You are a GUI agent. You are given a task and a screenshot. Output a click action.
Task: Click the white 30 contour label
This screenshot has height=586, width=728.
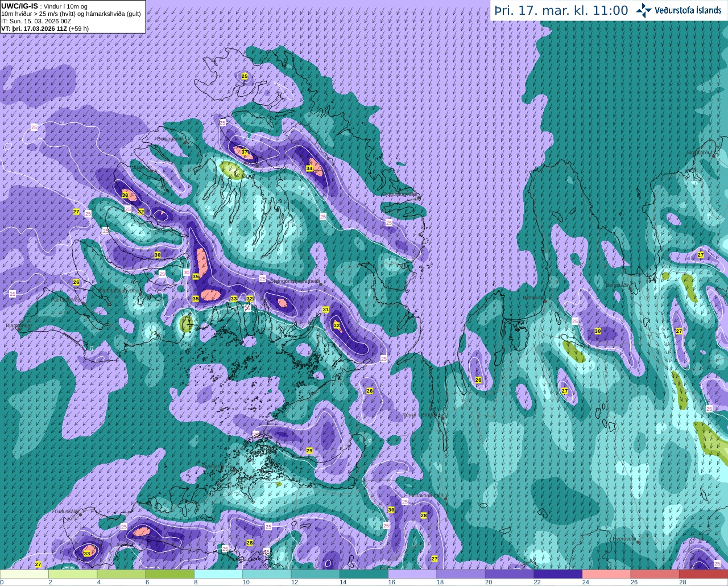point(187,273)
